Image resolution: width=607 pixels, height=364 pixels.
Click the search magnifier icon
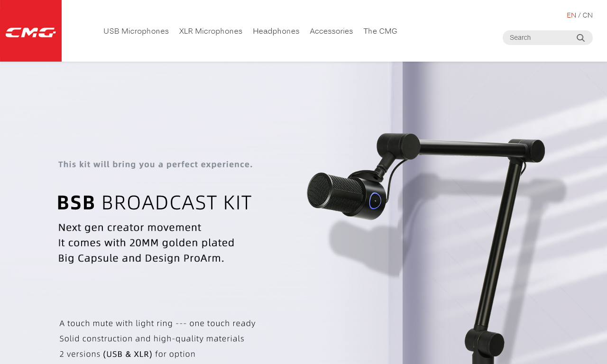[580, 38]
